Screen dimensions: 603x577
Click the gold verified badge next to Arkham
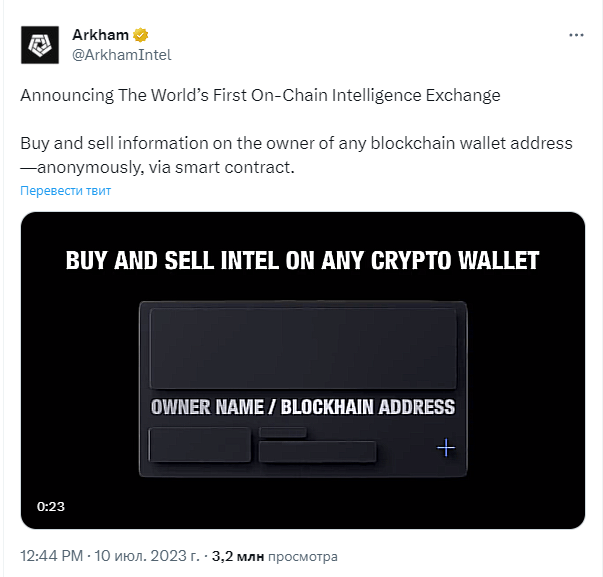click(141, 35)
